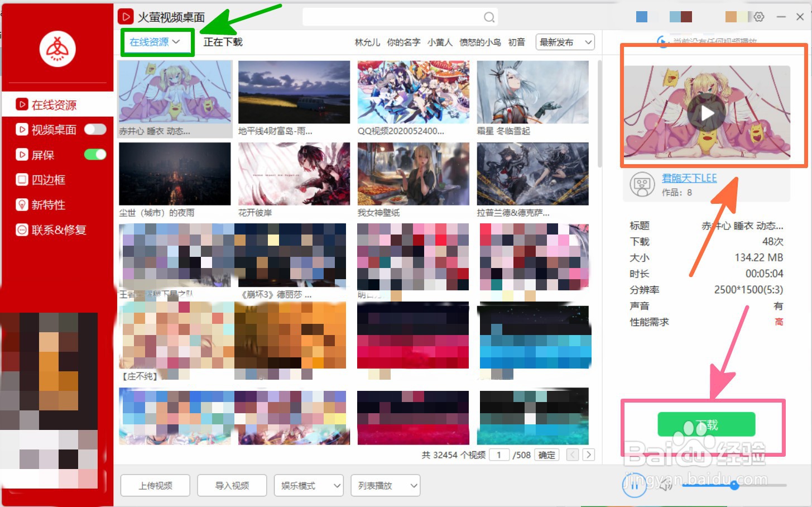Go to previous page arrow

tap(573, 455)
